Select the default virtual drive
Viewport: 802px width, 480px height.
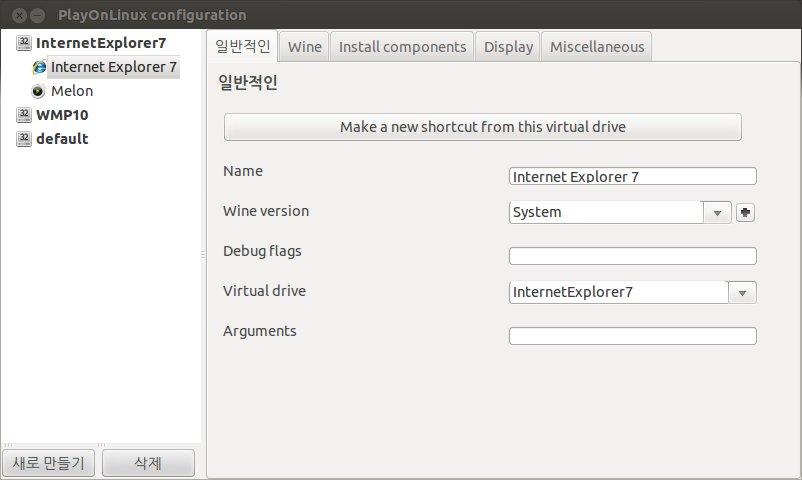pos(62,139)
